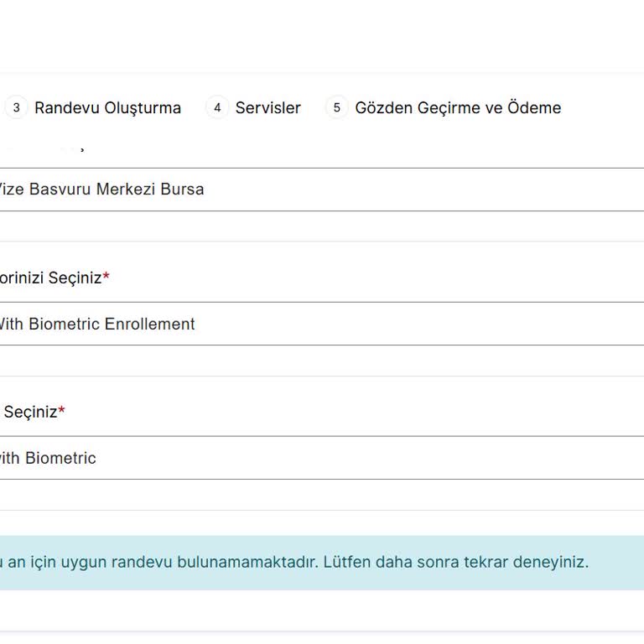The height and width of the screenshot is (644, 644).
Task: Open the Gözden Geçirme ve Ödeme step
Action: click(458, 107)
